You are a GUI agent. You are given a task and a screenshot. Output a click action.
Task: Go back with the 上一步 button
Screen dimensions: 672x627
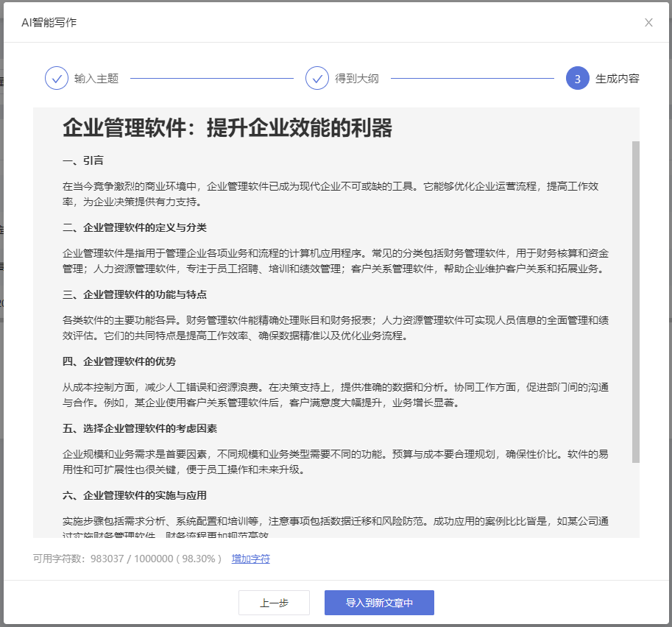(274, 603)
